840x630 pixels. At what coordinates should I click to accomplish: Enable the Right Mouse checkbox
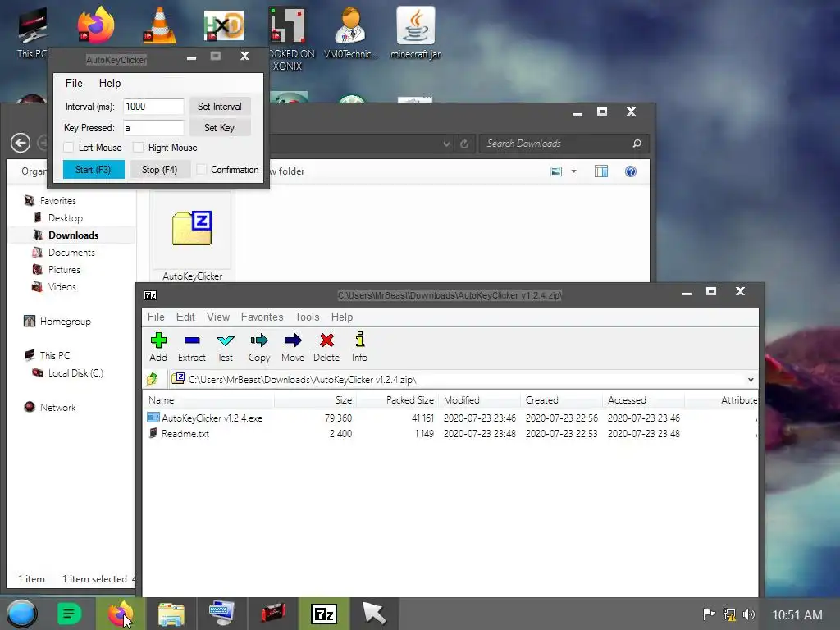click(x=138, y=148)
